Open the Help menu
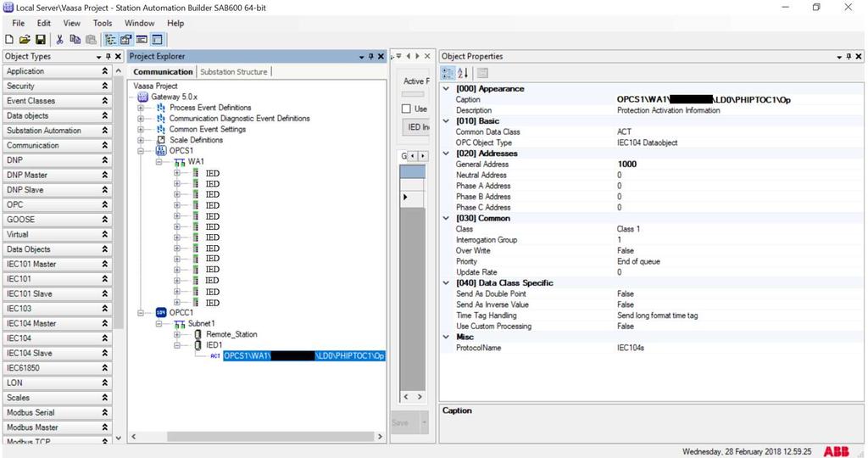Screen dimensions: 868x458 pyautogui.click(x=175, y=23)
